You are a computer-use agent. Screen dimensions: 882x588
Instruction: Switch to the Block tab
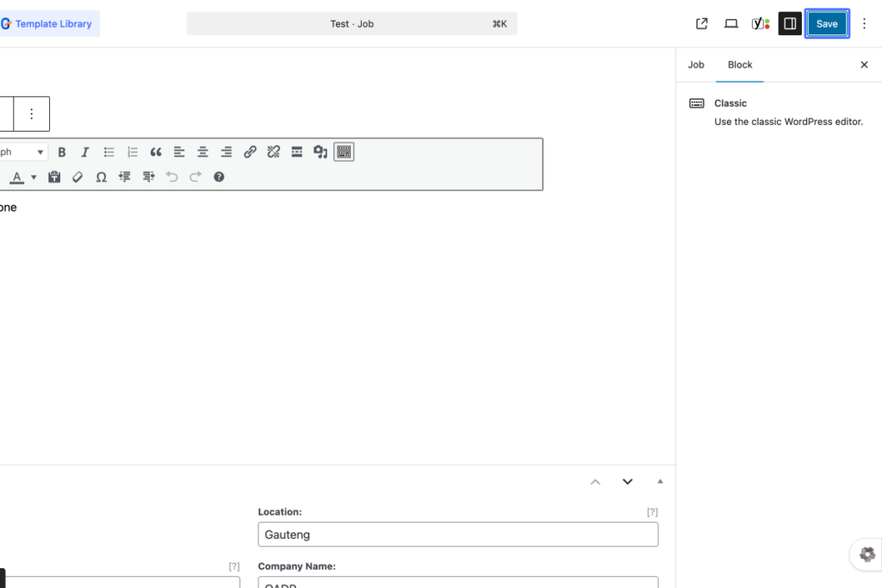point(740,65)
